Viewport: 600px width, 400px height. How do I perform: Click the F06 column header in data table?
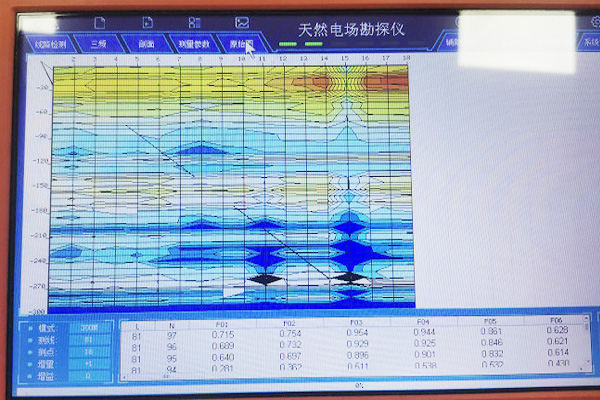tap(558, 322)
